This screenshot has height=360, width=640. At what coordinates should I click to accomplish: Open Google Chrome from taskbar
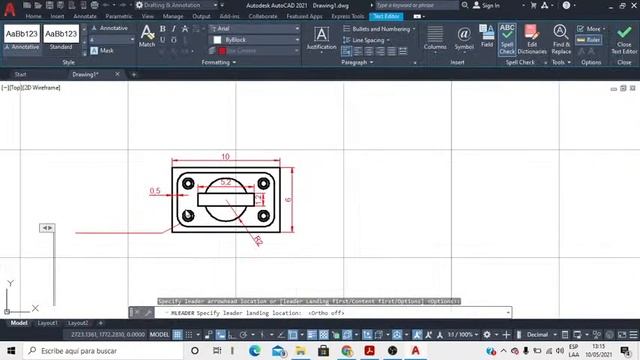(x=347, y=351)
